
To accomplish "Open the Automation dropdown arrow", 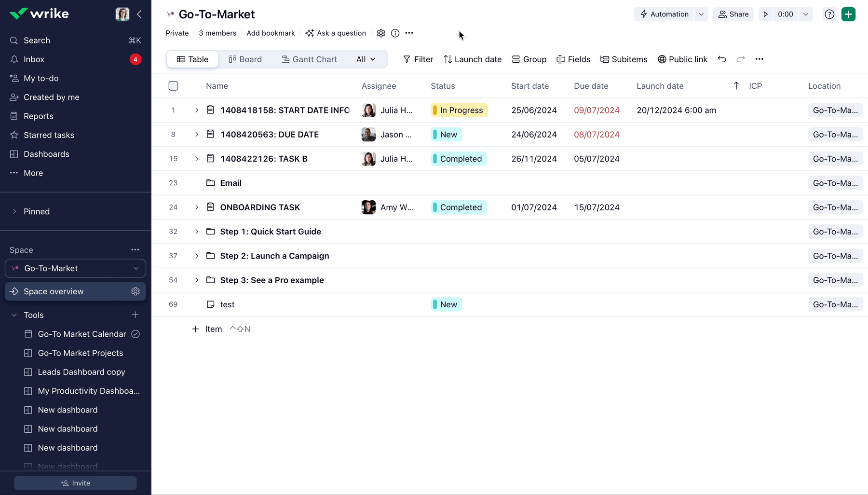I will 701,14.
